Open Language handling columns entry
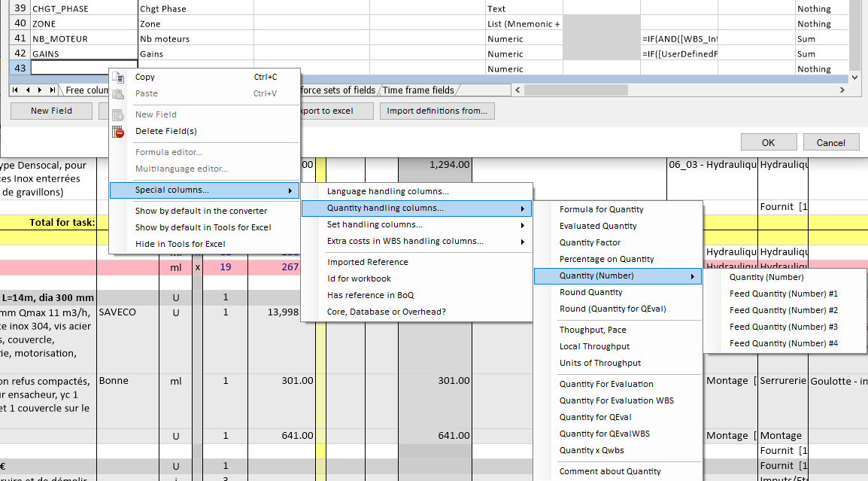The image size is (868, 481). point(387,191)
